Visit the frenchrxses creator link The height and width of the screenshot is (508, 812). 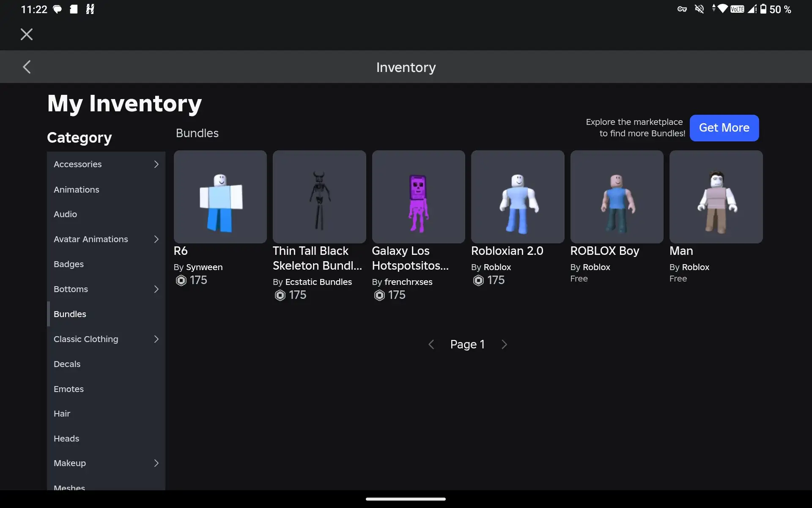409,282
